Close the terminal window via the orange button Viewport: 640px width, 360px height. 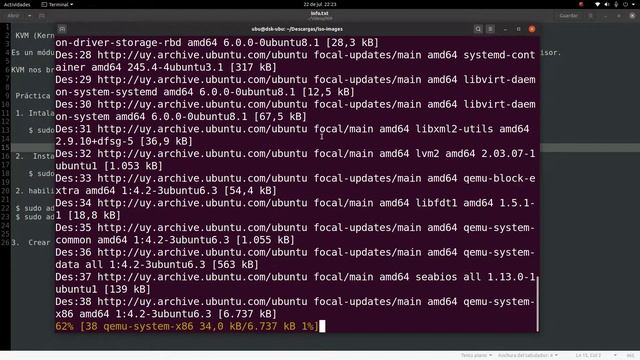532,29
